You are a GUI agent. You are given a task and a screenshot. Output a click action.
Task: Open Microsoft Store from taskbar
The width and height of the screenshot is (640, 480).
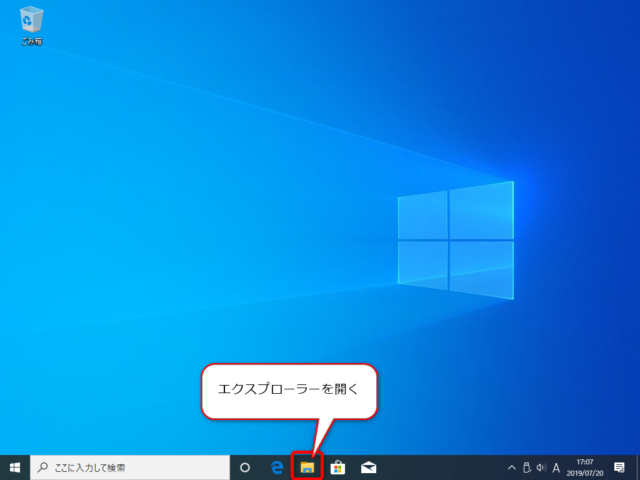click(338, 468)
